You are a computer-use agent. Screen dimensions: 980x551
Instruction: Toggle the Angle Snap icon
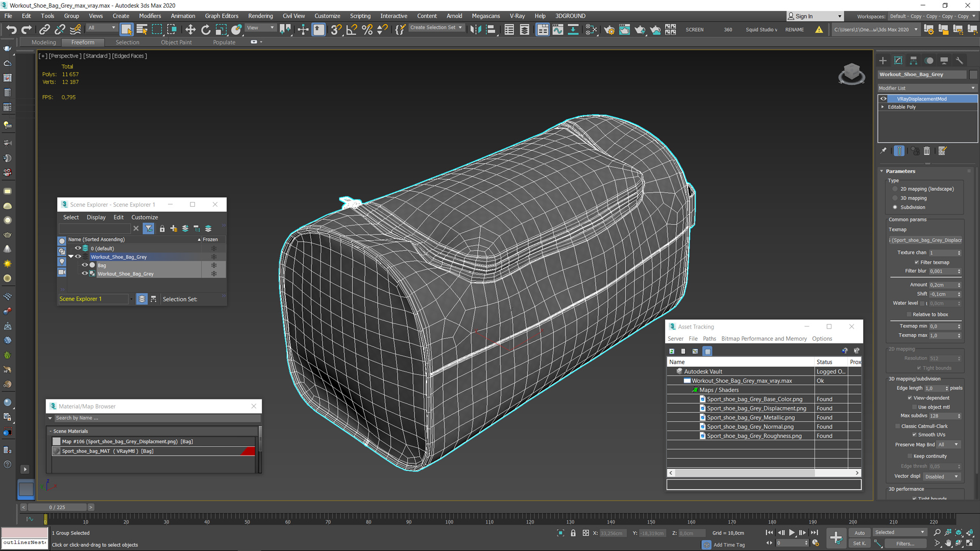click(351, 30)
